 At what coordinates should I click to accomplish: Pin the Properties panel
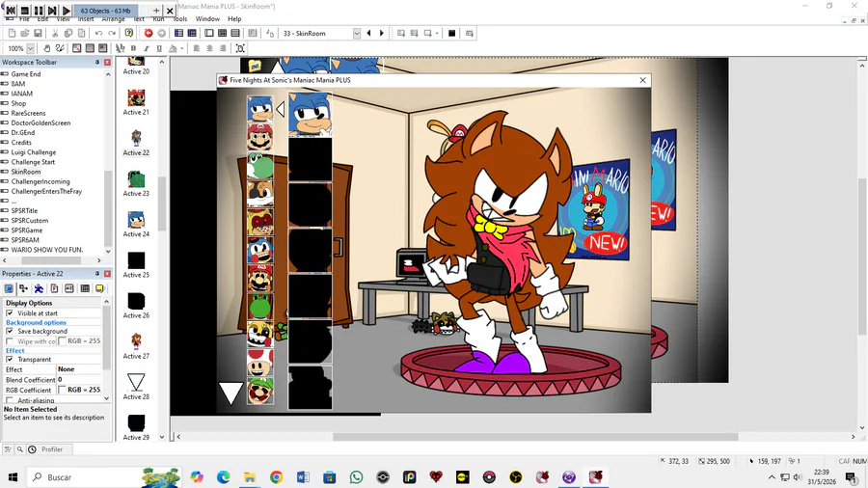click(97, 273)
